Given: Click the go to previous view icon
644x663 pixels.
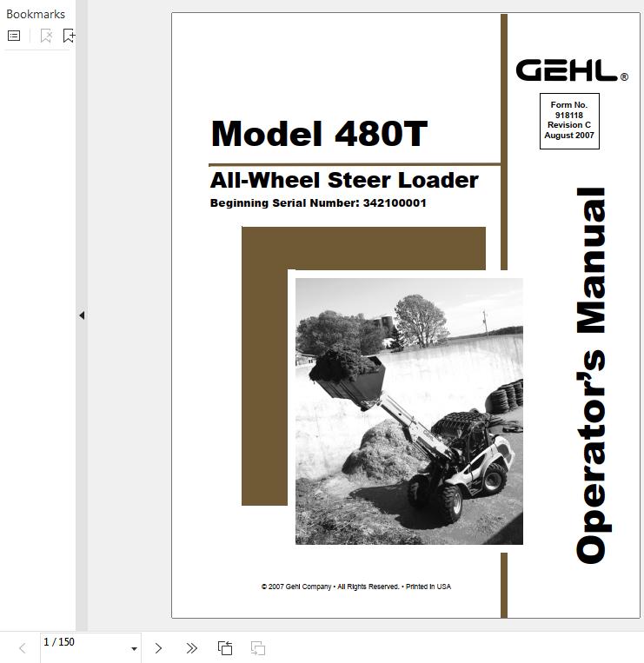Looking at the screenshot, I should (x=225, y=648).
